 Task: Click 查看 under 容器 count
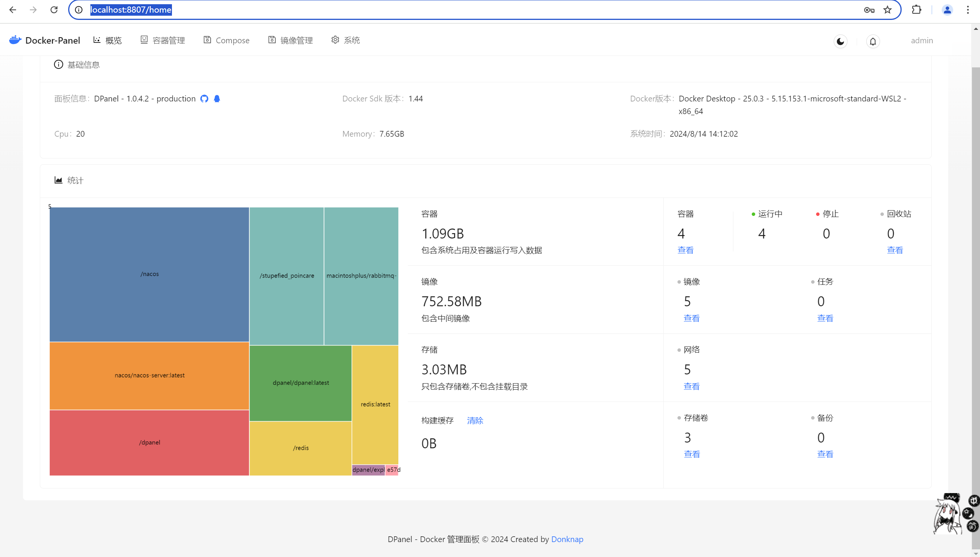[686, 250]
